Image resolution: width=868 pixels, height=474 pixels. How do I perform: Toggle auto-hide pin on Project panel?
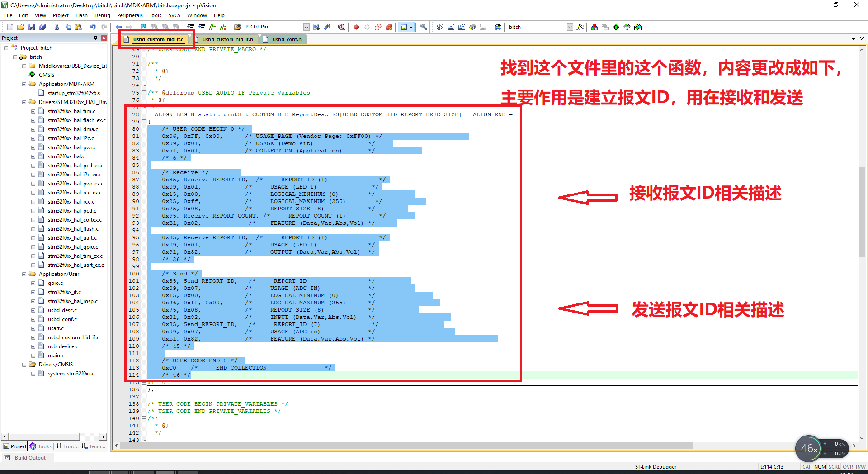coord(96,38)
